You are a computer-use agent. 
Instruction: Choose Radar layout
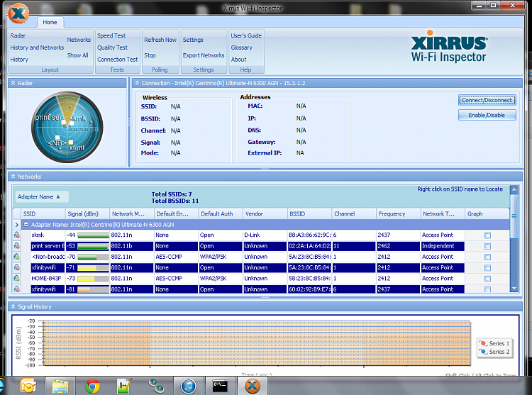pos(18,35)
